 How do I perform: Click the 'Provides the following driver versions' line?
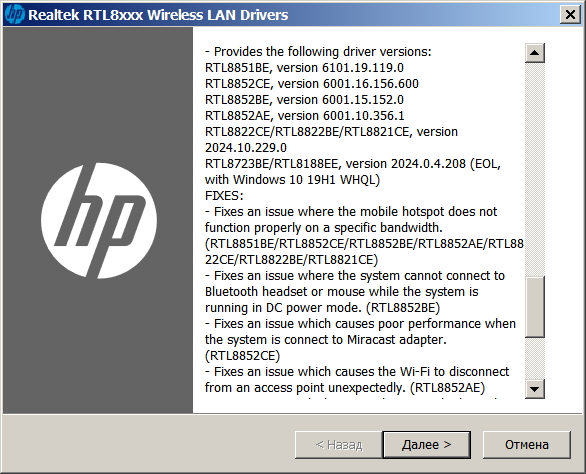pos(318,52)
